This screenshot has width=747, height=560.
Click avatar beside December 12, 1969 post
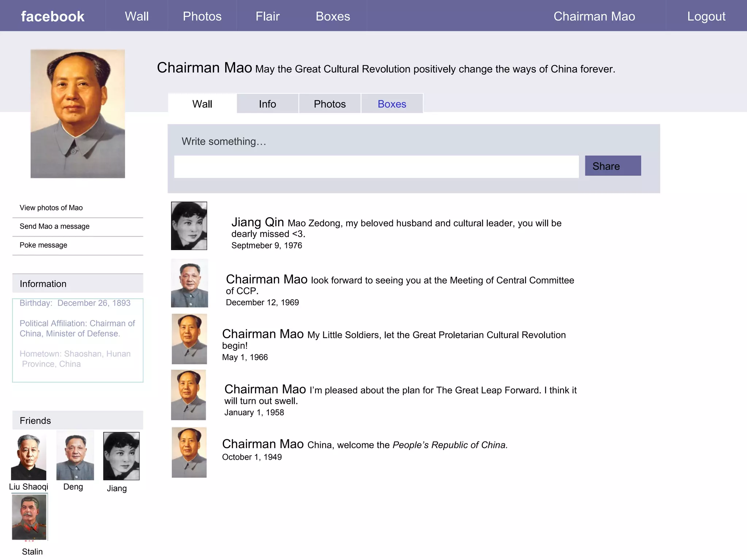click(x=189, y=283)
